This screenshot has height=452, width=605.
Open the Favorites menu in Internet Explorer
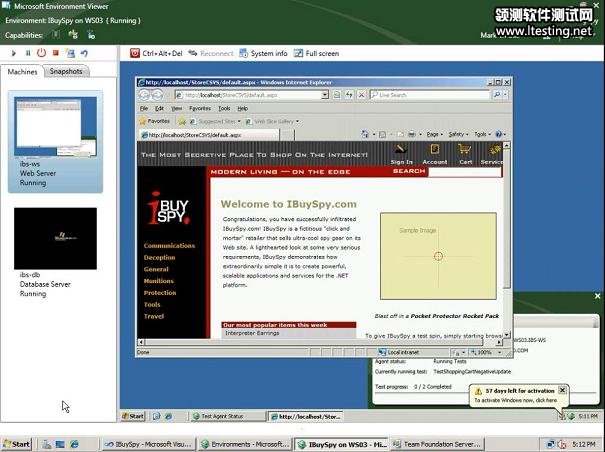pyautogui.click(x=200, y=108)
